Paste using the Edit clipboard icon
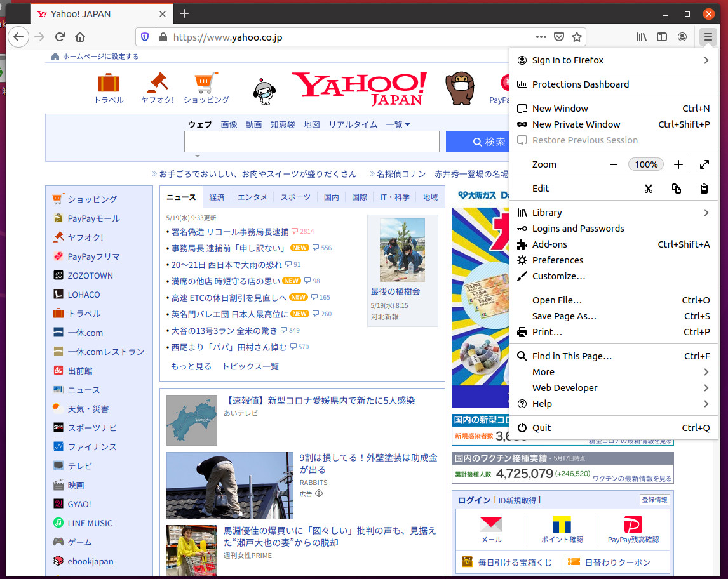Screen dimensions: 728x579 click(x=704, y=189)
